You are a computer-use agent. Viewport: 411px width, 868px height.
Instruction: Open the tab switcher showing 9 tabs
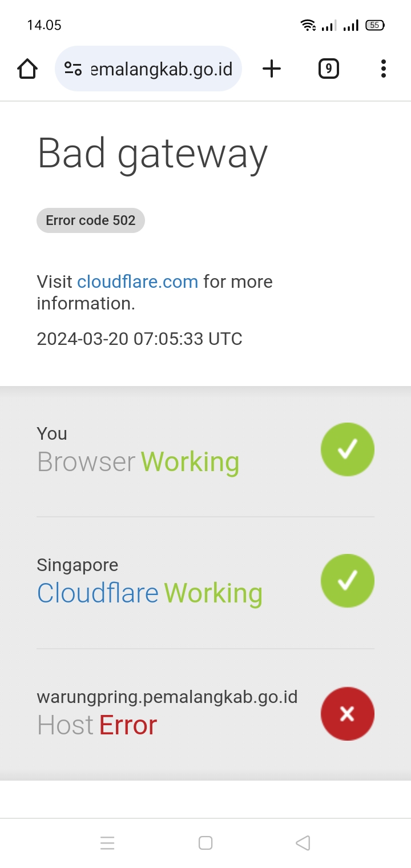328,69
